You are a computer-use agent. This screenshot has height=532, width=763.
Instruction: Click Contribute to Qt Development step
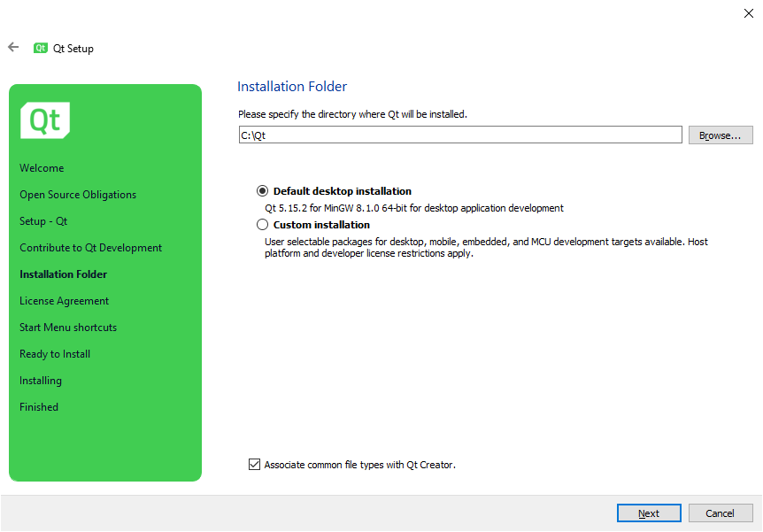tap(90, 248)
